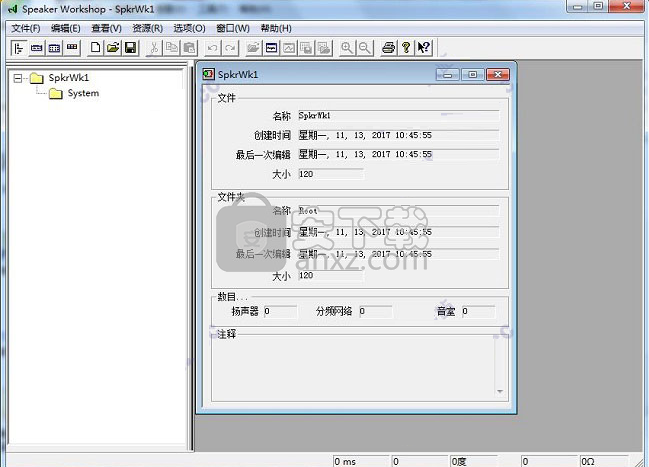The image size is (649, 467).
Task: Click the grayed stacked-windows toolbar icon
Action: [x=307, y=48]
